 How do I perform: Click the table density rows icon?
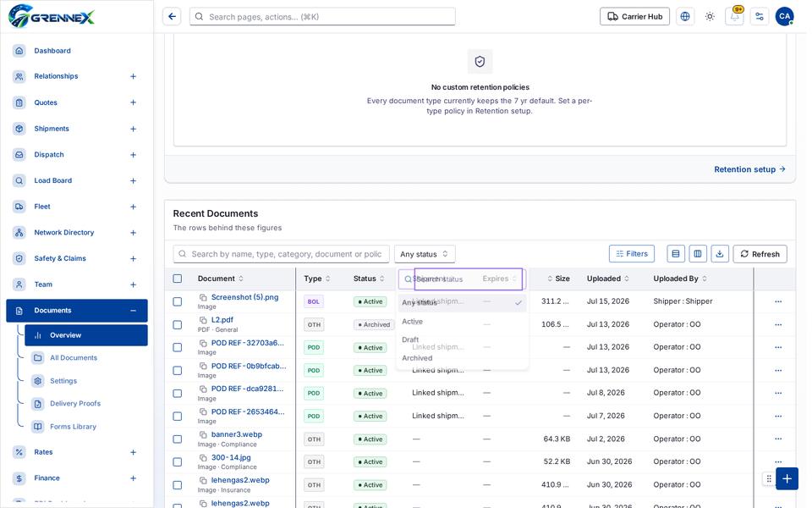675,254
